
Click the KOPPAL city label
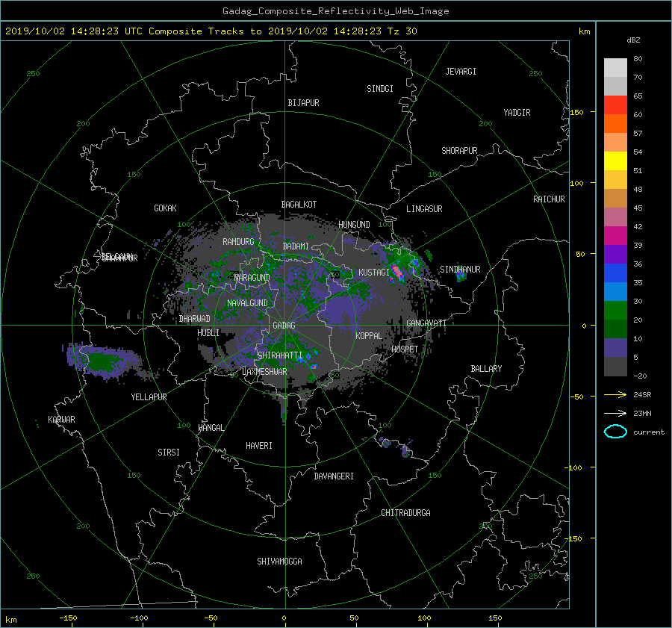pos(369,336)
